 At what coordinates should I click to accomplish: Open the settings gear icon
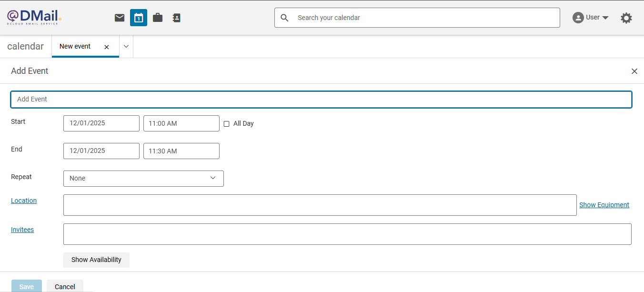[626, 18]
